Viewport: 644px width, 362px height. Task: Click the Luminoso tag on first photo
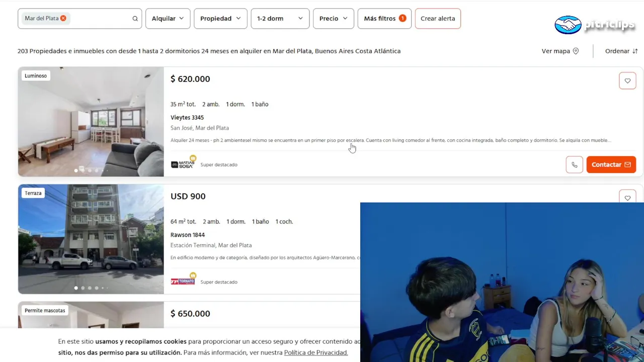[36, 76]
